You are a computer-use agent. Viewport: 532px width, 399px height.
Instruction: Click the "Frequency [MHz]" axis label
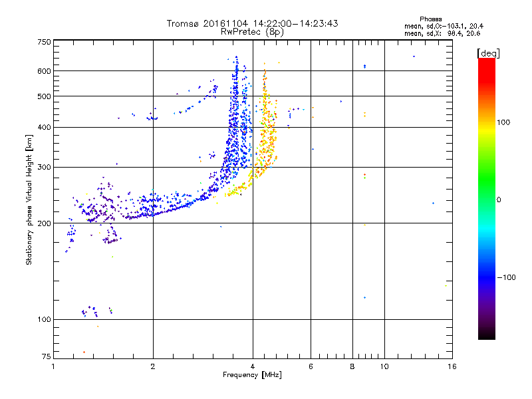coord(252,375)
